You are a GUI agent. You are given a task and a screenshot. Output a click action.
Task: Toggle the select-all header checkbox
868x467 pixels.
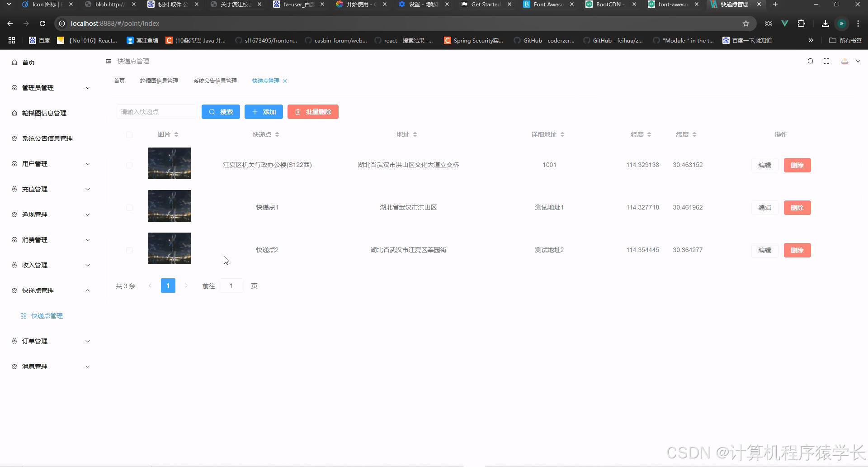(129, 134)
